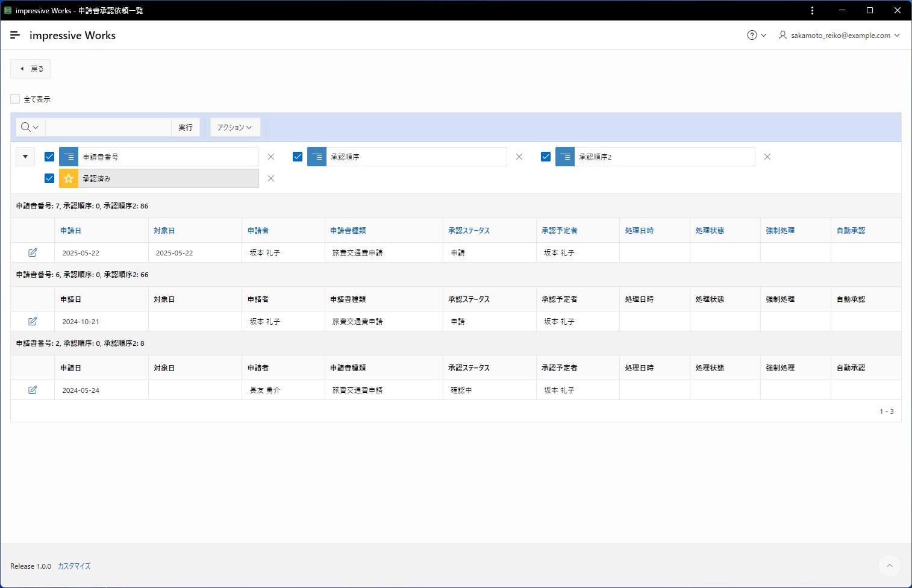Viewport: 912px width, 588px height.
Task: Click the 申請書番号 control break icon
Action: pyautogui.click(x=69, y=157)
